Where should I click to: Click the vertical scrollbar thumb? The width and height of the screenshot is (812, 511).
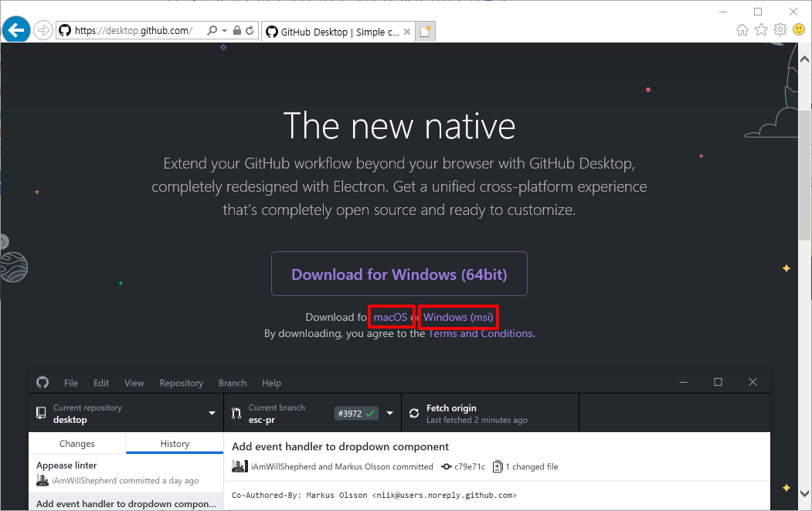pos(804,176)
